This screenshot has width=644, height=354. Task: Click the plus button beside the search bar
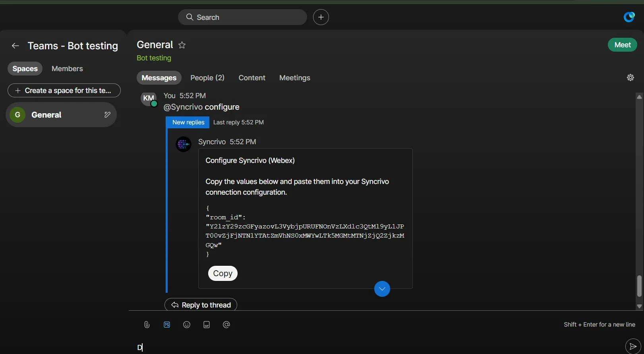pyautogui.click(x=321, y=17)
